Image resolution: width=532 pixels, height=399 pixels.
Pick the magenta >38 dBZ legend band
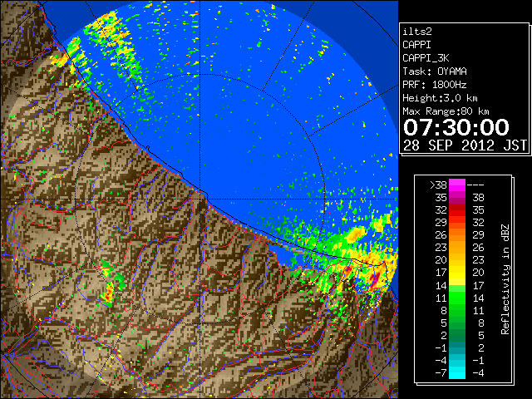(457, 185)
